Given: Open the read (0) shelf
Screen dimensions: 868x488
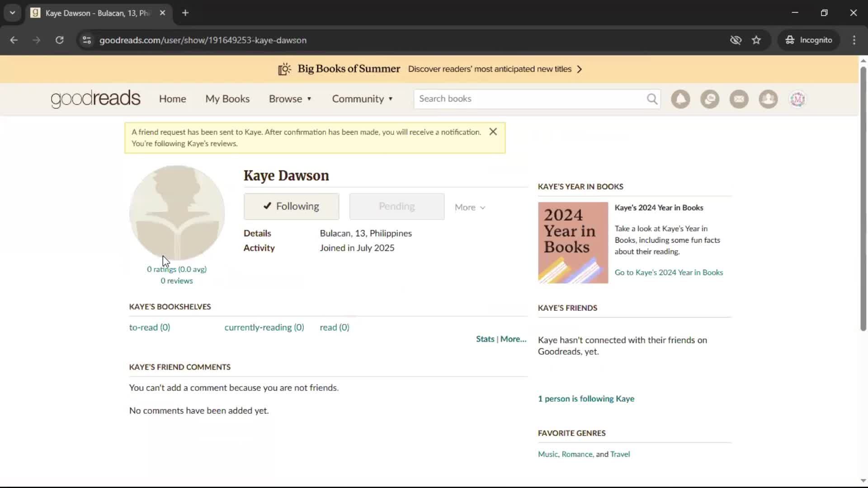Looking at the screenshot, I should point(335,328).
